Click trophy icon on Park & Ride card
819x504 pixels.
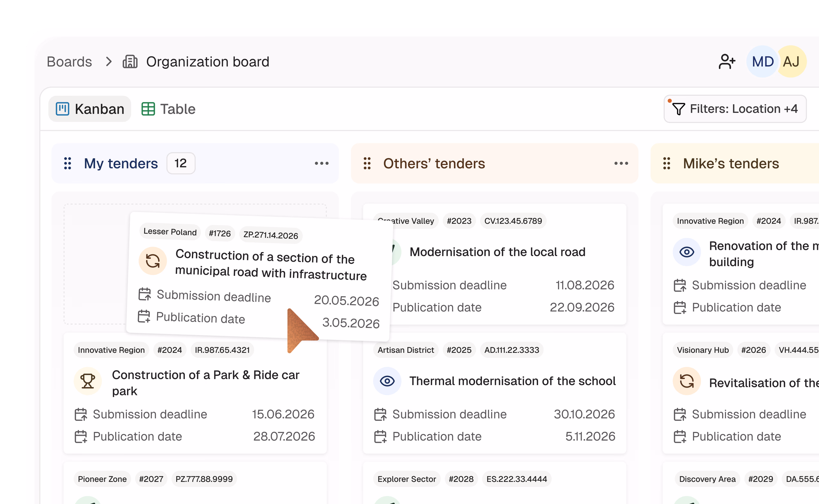(88, 381)
